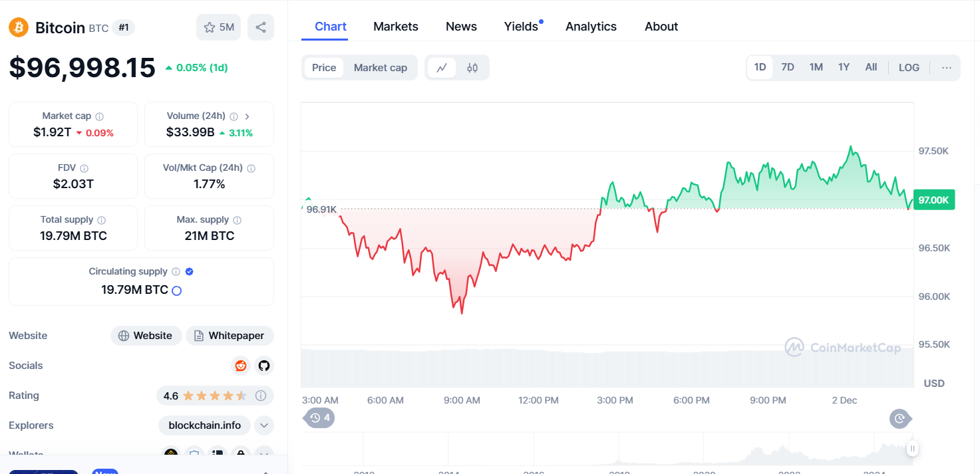Toggle LOG scale on the chart
The image size is (980, 474).
click(909, 68)
